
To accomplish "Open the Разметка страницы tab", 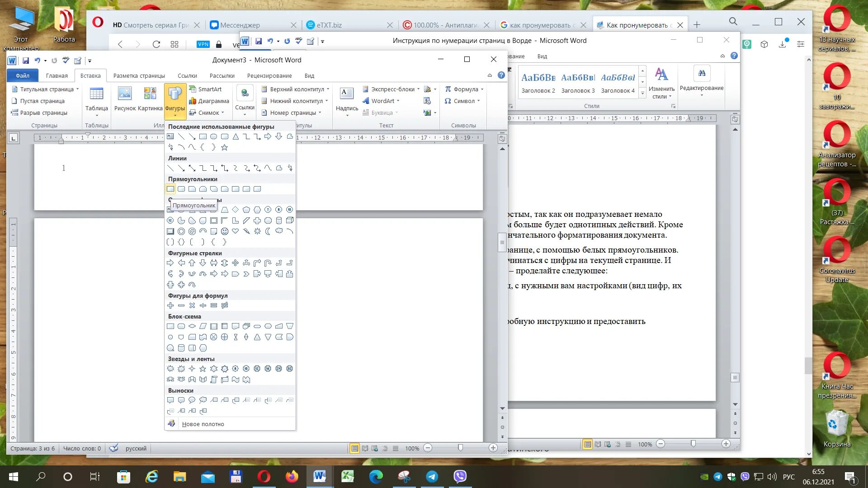I will pos(139,75).
